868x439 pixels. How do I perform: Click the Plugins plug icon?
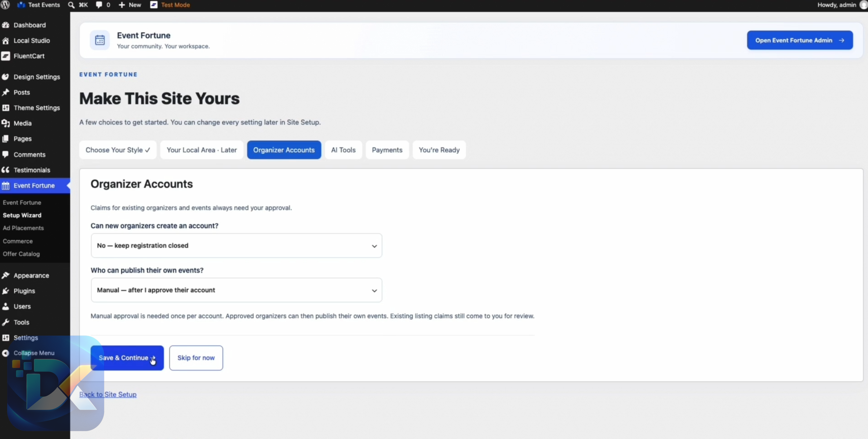[5, 291]
